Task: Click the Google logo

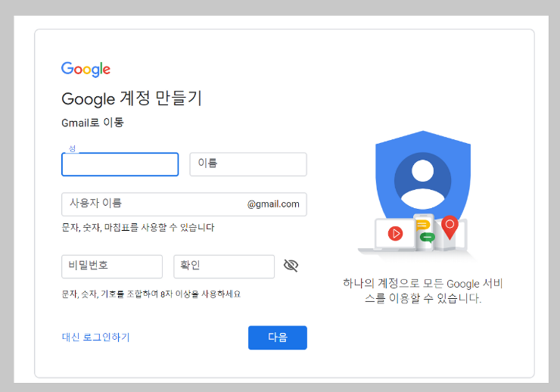Action: pyautogui.click(x=86, y=70)
